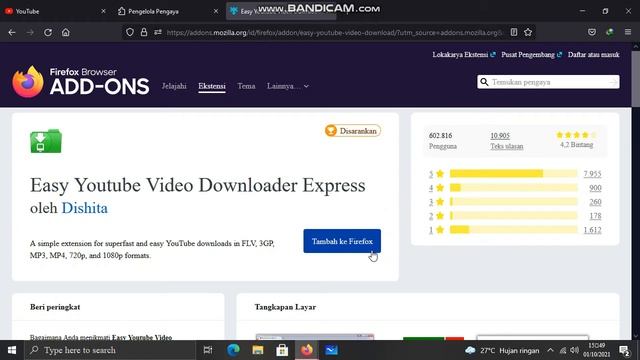Image resolution: width=640 pixels, height=360 pixels.
Task: Open the 7.955 five-star reviews count
Action: coord(592,174)
